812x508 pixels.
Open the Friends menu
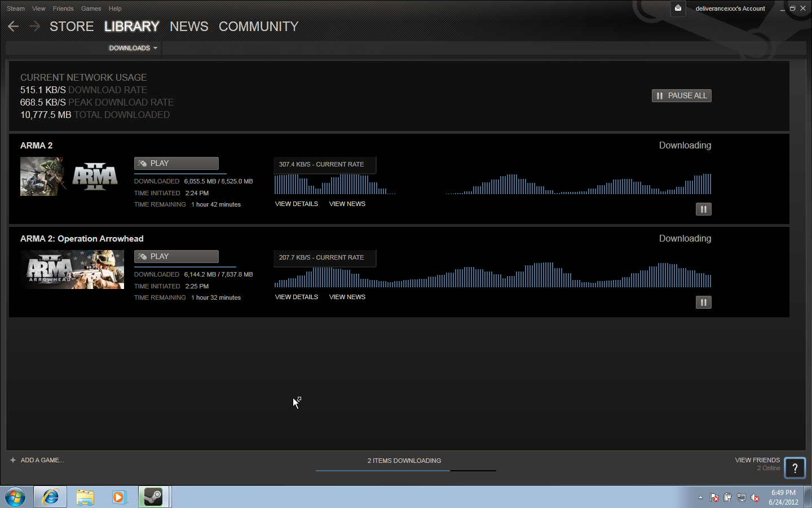[63, 8]
